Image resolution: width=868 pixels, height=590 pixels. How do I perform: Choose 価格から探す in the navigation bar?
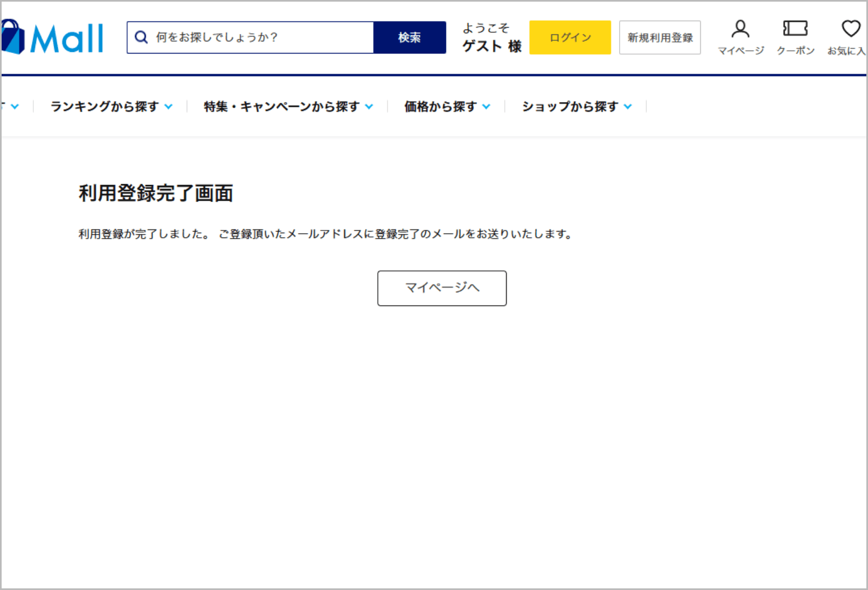[440, 107]
